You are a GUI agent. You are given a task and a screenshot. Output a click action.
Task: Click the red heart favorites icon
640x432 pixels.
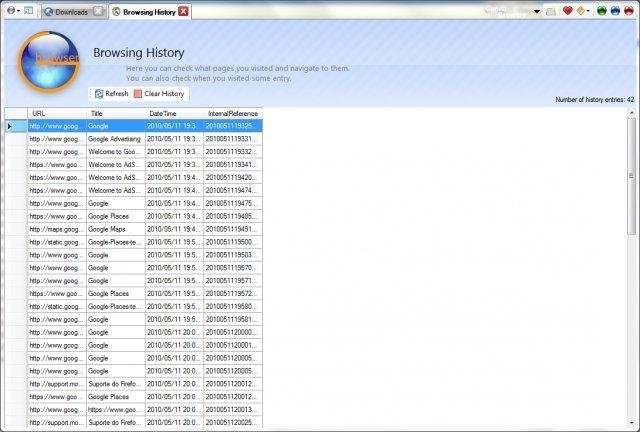tap(567, 11)
